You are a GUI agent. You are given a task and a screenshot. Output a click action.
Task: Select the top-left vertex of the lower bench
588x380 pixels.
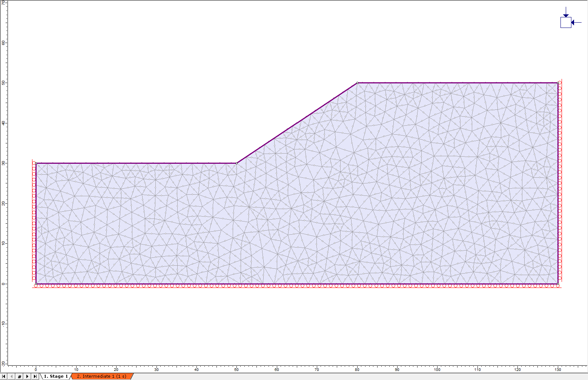click(x=36, y=163)
